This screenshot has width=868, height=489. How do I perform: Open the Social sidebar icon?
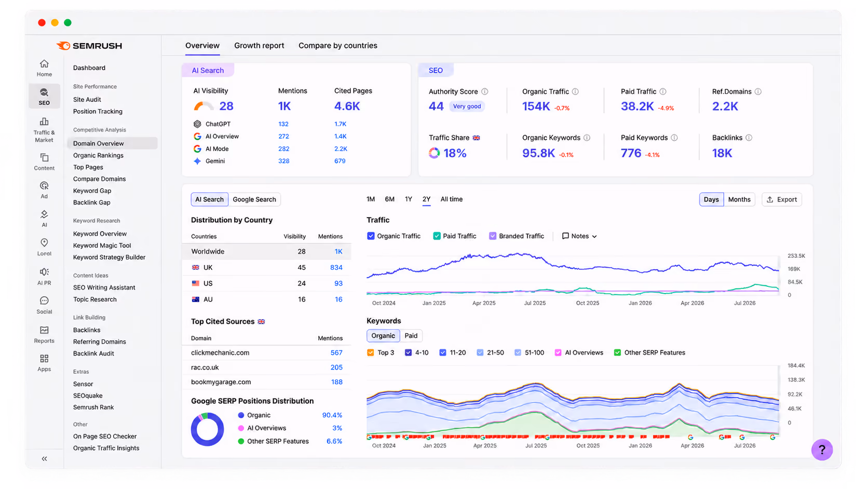click(44, 301)
